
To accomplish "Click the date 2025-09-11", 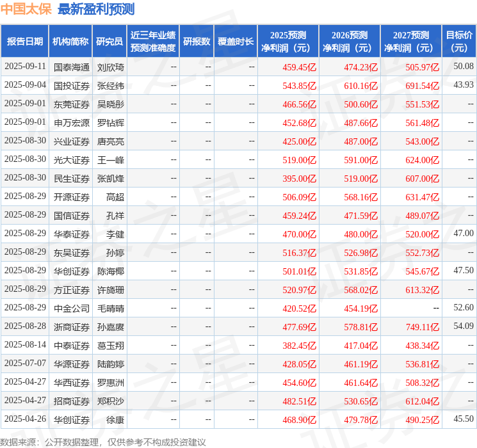I will pos(25,67).
